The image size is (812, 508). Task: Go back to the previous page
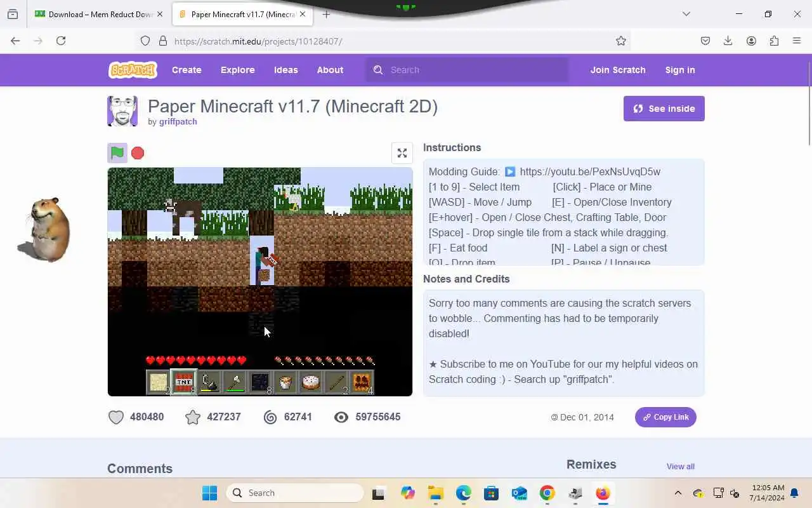[15, 41]
